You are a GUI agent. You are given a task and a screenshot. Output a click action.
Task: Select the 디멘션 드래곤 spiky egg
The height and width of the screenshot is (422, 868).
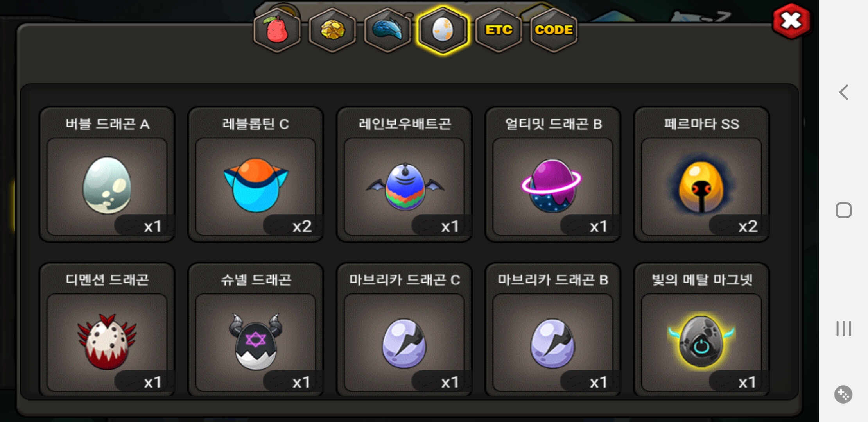point(107,329)
